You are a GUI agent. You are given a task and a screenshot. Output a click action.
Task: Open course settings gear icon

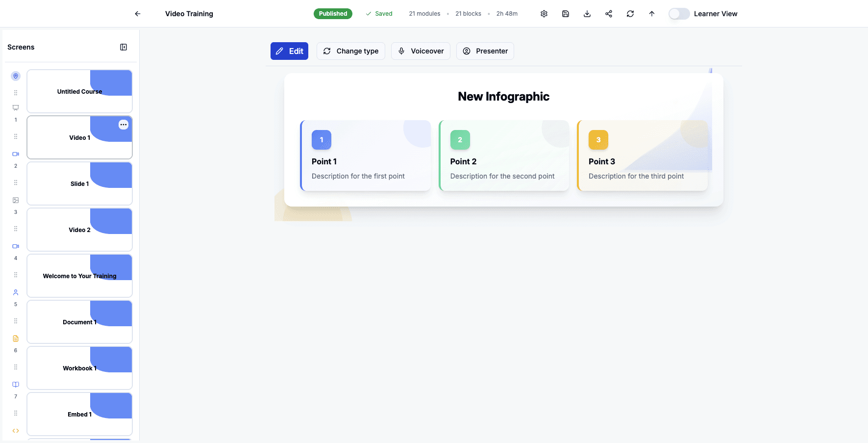pyautogui.click(x=544, y=14)
